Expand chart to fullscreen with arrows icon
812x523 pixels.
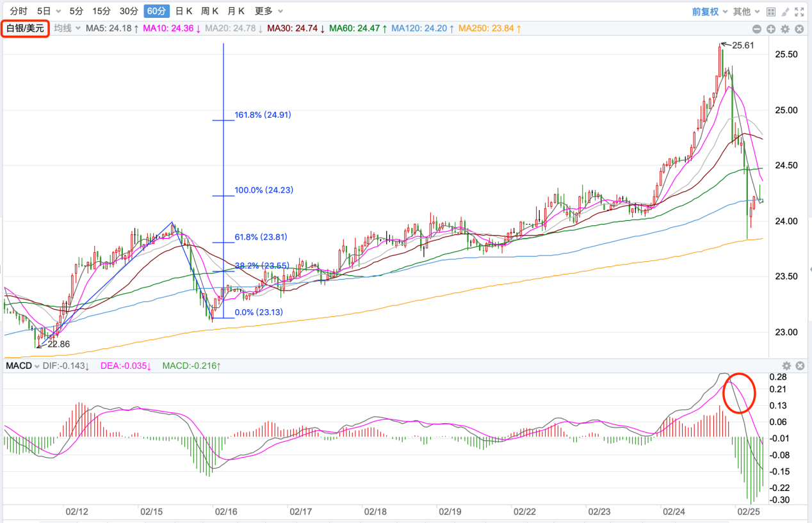point(799,12)
